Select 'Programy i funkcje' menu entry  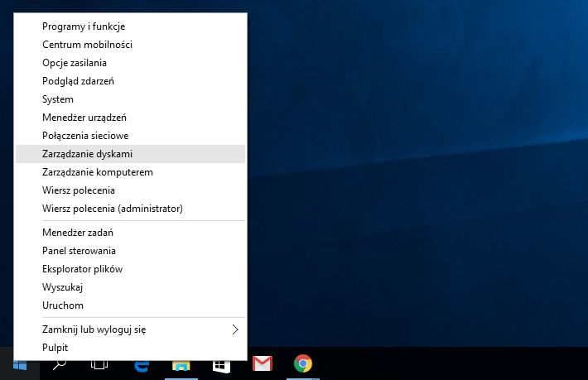(130, 26)
